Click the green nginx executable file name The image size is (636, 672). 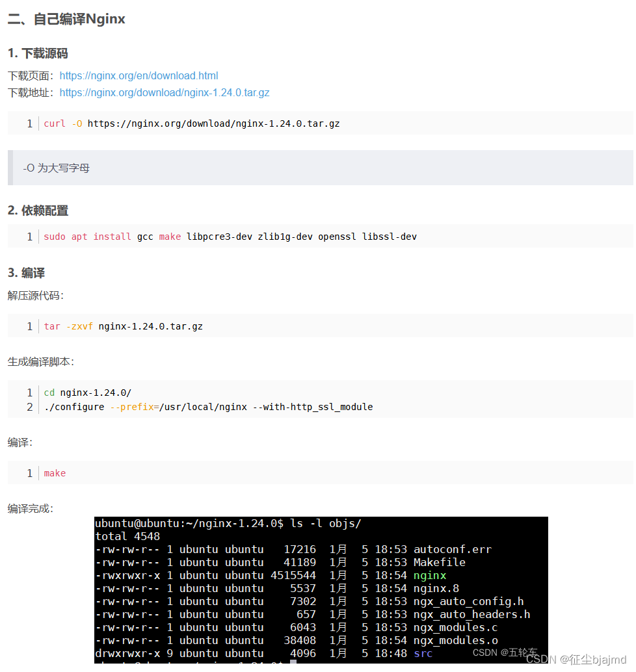click(x=430, y=576)
